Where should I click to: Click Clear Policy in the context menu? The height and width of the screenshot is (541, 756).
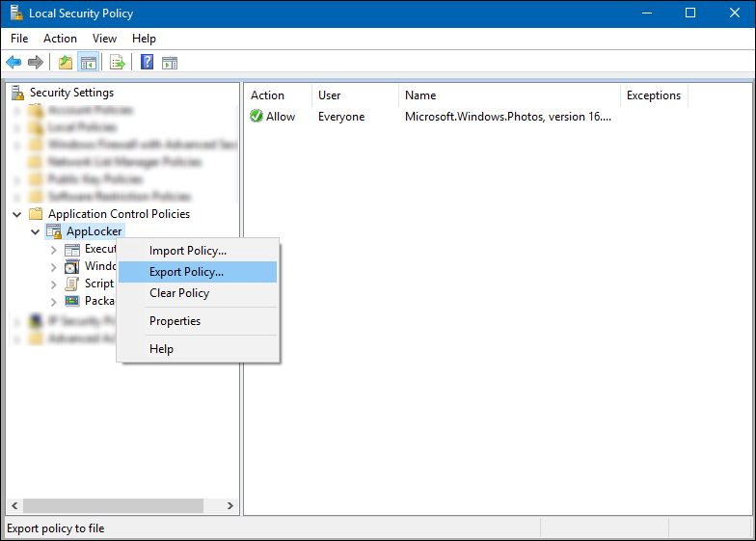(x=179, y=293)
